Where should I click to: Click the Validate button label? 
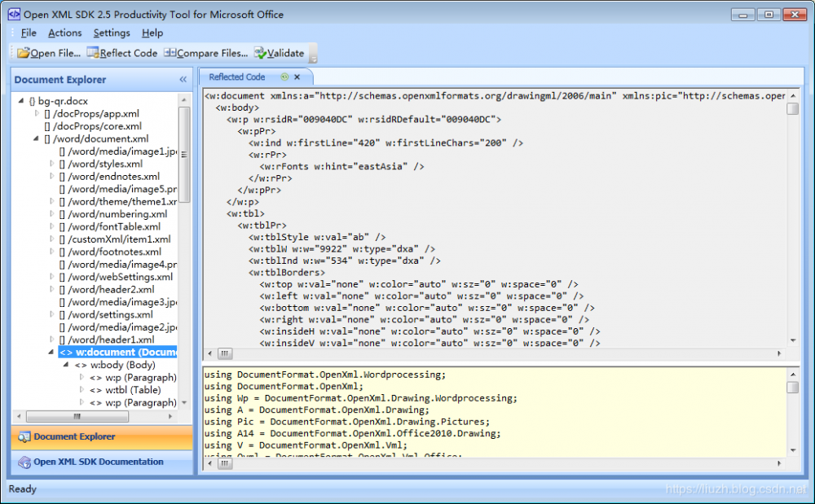[285, 53]
